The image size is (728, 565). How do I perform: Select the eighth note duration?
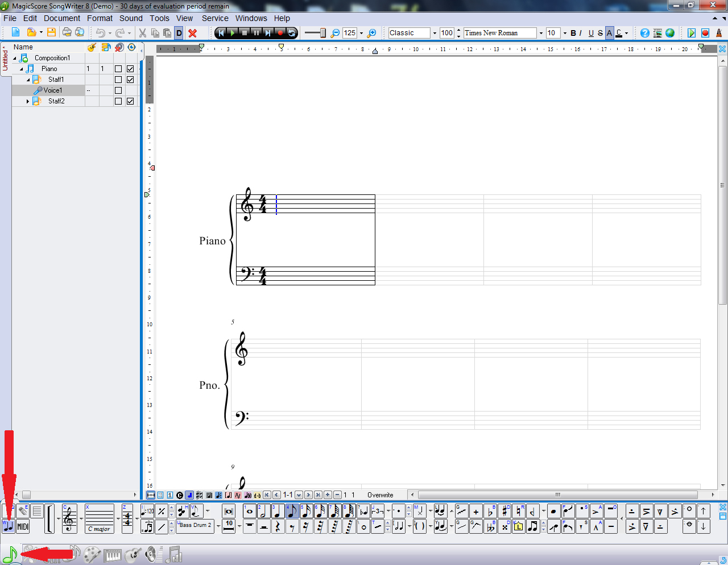[x=292, y=511]
